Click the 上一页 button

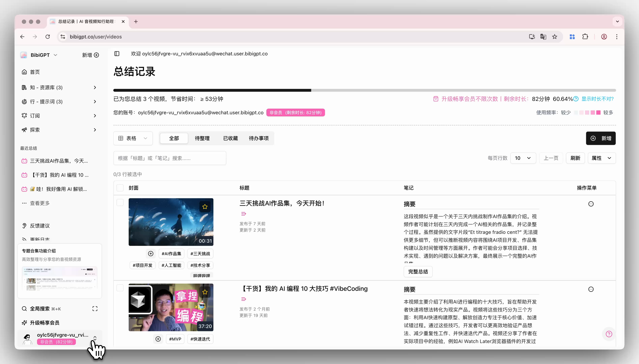pyautogui.click(x=551, y=158)
